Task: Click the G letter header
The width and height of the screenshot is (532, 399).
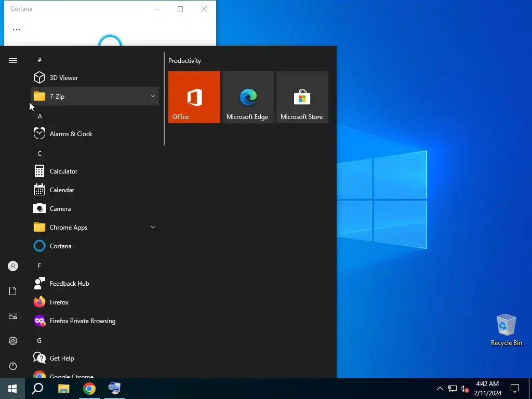Action: (39, 340)
